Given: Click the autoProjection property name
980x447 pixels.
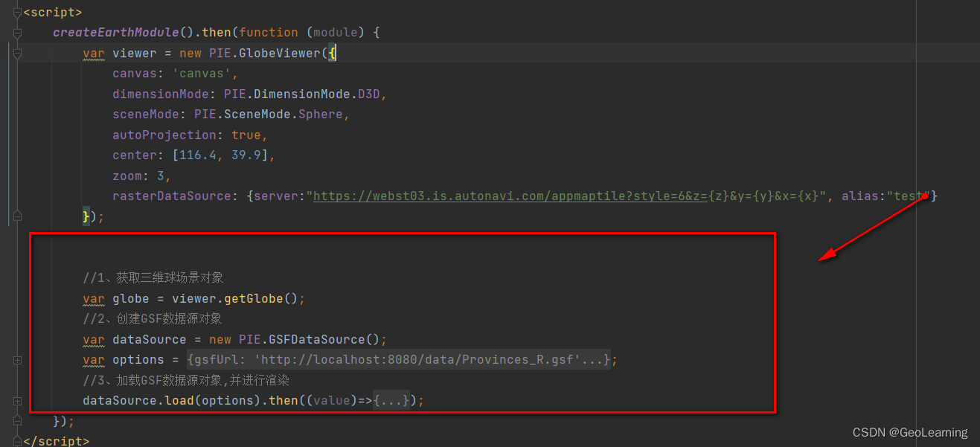Looking at the screenshot, I should tap(164, 135).
